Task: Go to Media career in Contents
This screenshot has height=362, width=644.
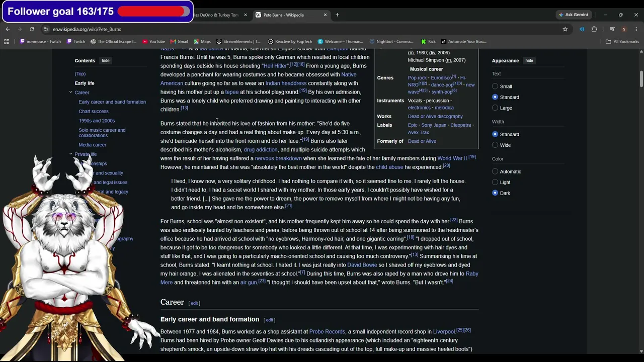Action: click(93, 145)
